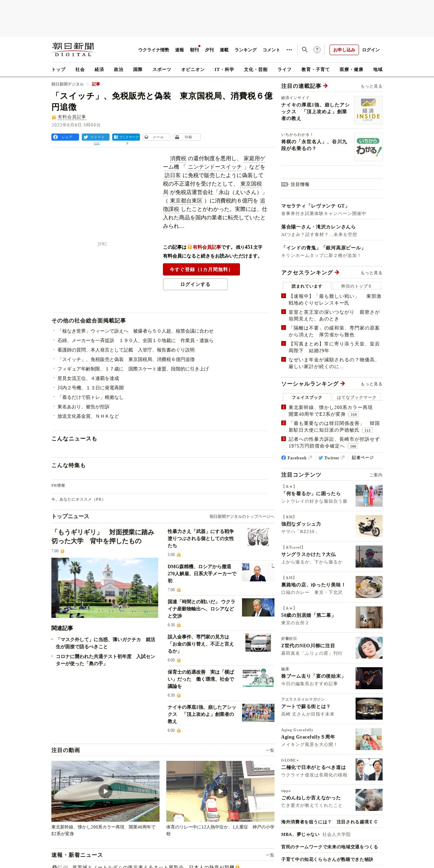Screen dimensions: 434x868
Task: Open 速報 in top menu
Action: coord(179,50)
